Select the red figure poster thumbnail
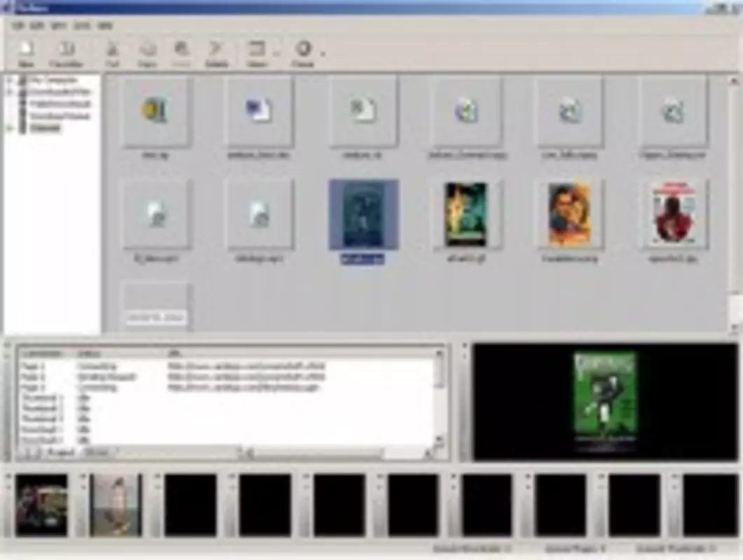The height and width of the screenshot is (560, 743). click(x=674, y=213)
